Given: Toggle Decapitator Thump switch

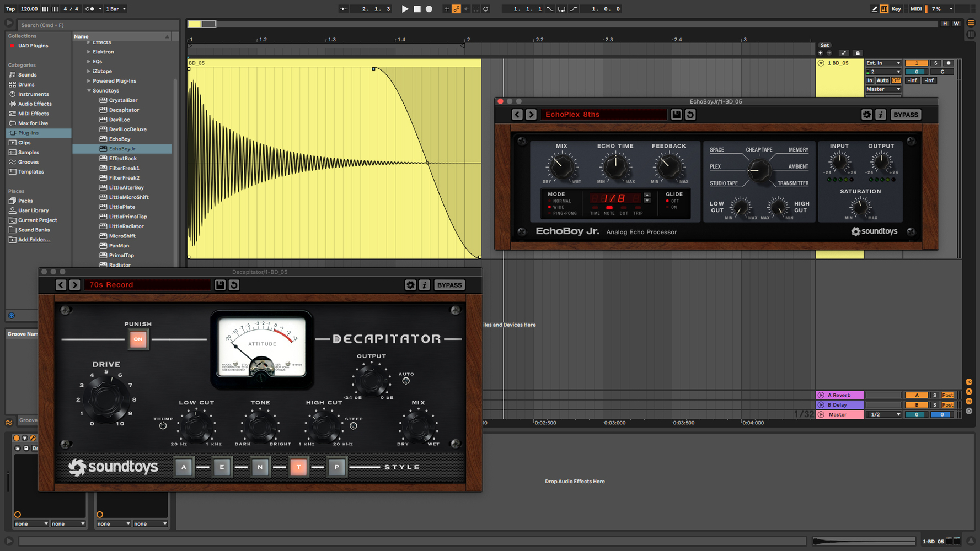Looking at the screenshot, I should click(x=163, y=426).
